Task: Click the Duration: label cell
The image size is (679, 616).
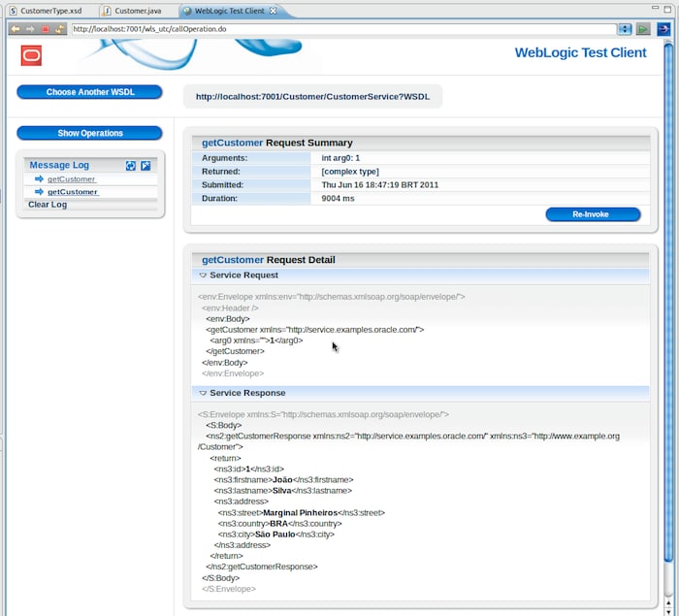Action: pyautogui.click(x=250, y=199)
